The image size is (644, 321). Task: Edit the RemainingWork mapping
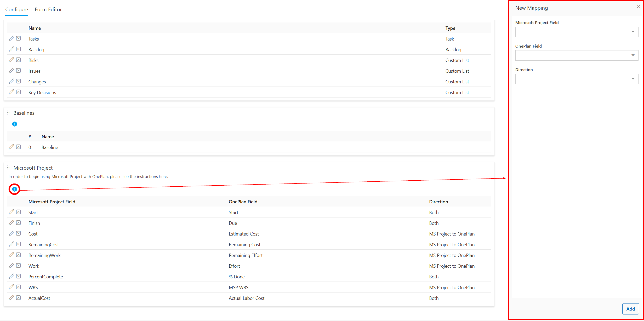pos(11,255)
